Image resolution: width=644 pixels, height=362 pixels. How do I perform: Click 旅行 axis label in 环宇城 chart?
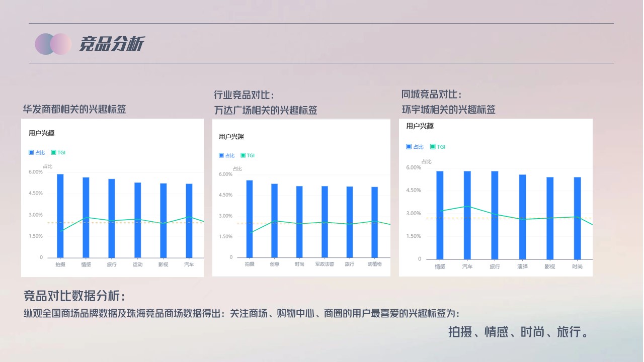[x=495, y=266]
